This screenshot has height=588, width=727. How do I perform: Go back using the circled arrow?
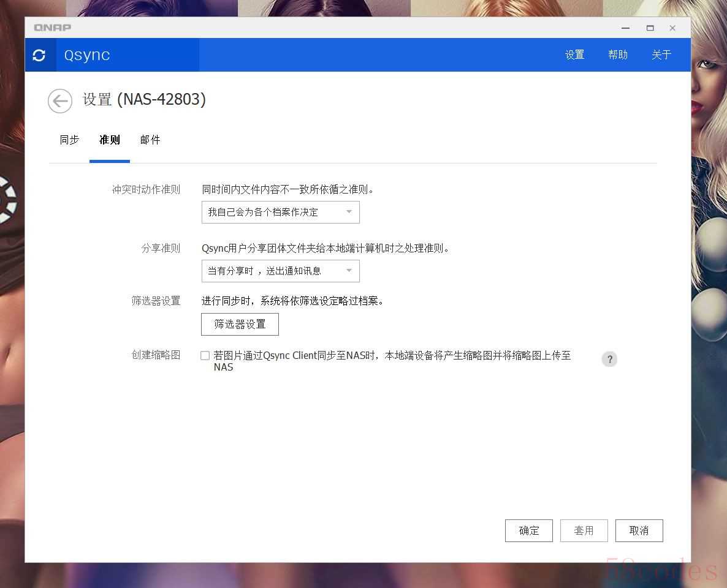tap(60, 101)
